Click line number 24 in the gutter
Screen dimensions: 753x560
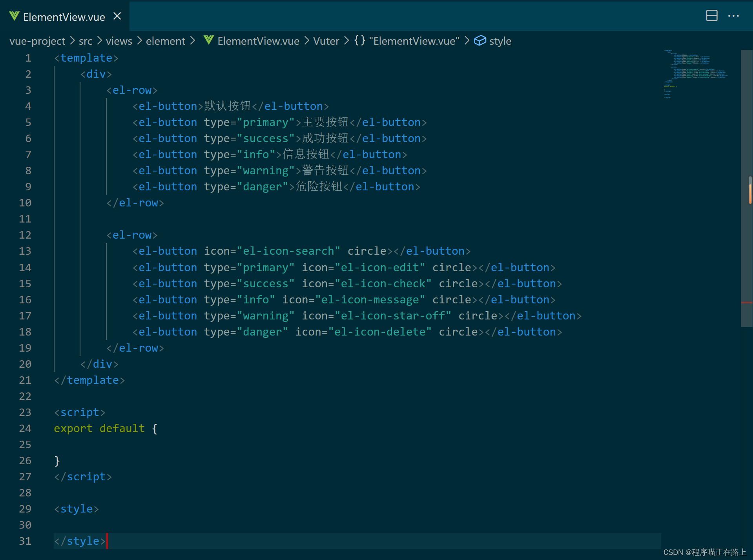coord(25,429)
